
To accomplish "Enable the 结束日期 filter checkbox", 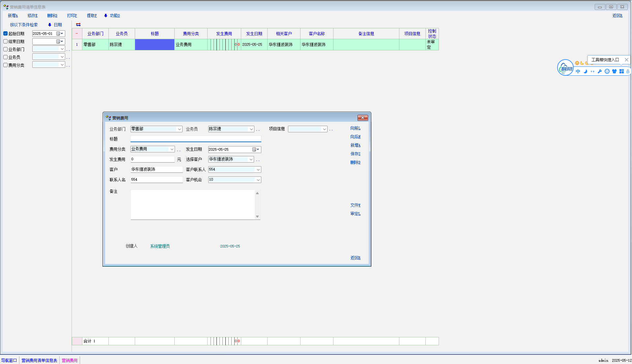I will tap(6, 41).
